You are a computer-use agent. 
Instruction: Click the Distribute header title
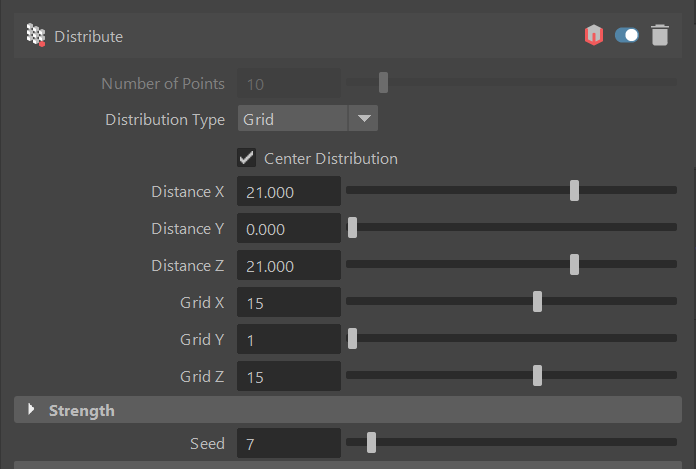pyautogui.click(x=88, y=36)
